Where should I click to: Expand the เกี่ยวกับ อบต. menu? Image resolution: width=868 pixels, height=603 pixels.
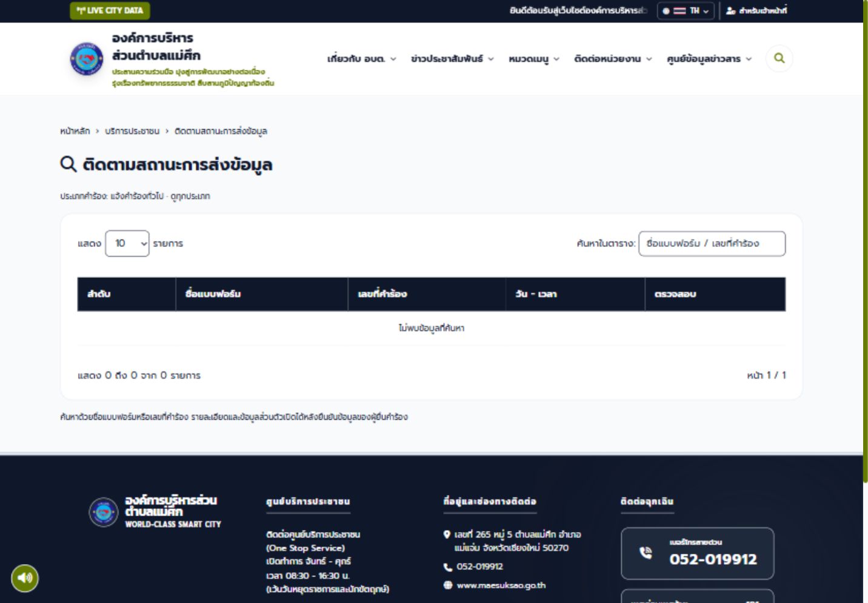(362, 59)
